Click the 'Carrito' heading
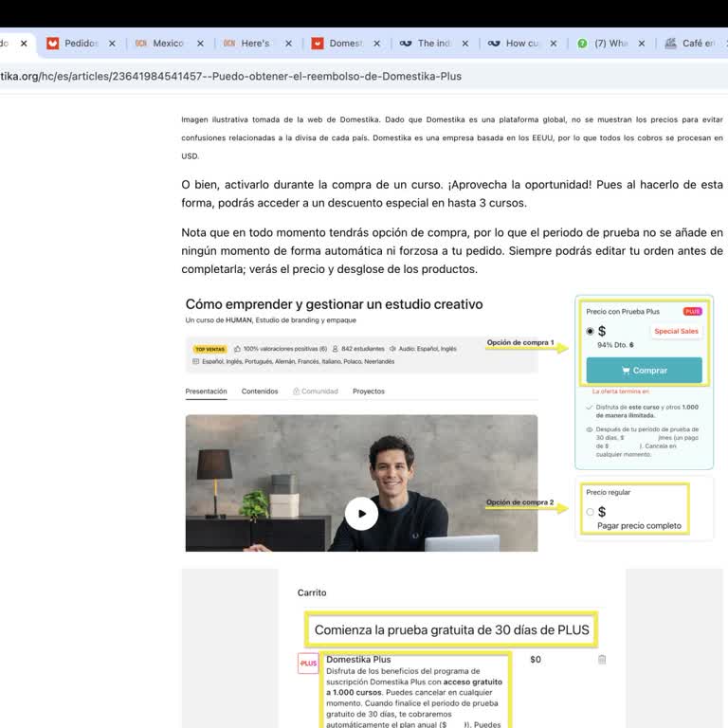 tap(312, 592)
